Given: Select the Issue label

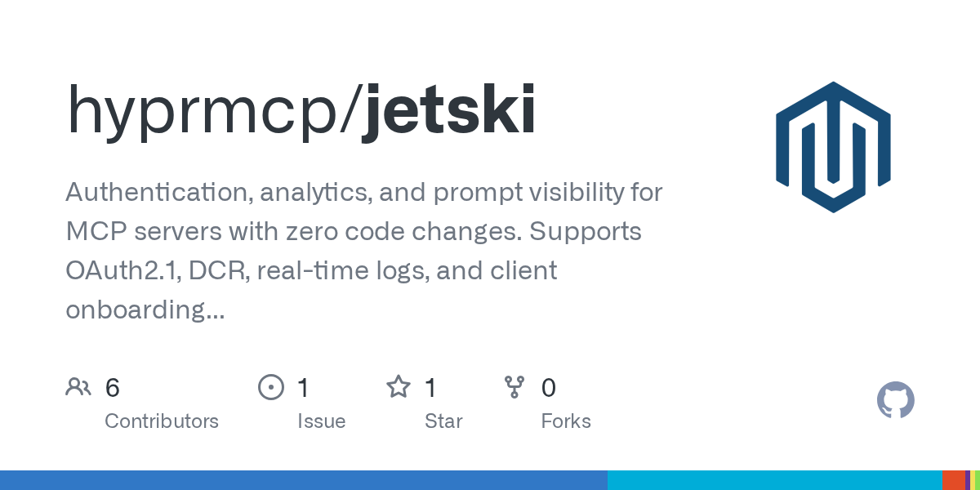Looking at the screenshot, I should [321, 421].
